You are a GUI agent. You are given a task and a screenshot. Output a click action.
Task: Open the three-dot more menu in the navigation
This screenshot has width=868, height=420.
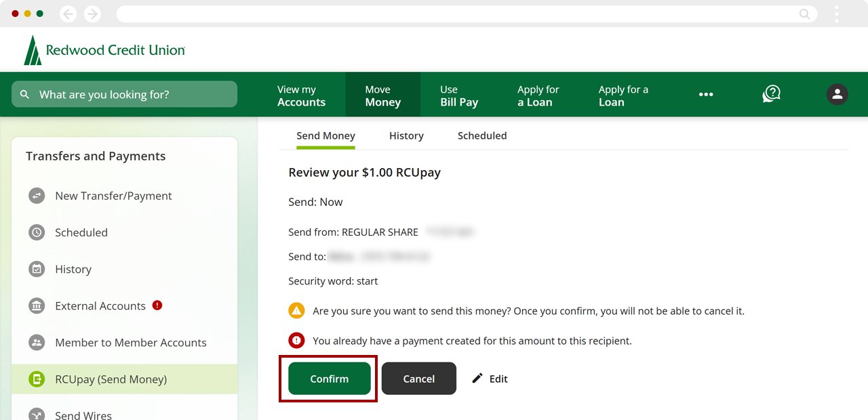tap(706, 95)
